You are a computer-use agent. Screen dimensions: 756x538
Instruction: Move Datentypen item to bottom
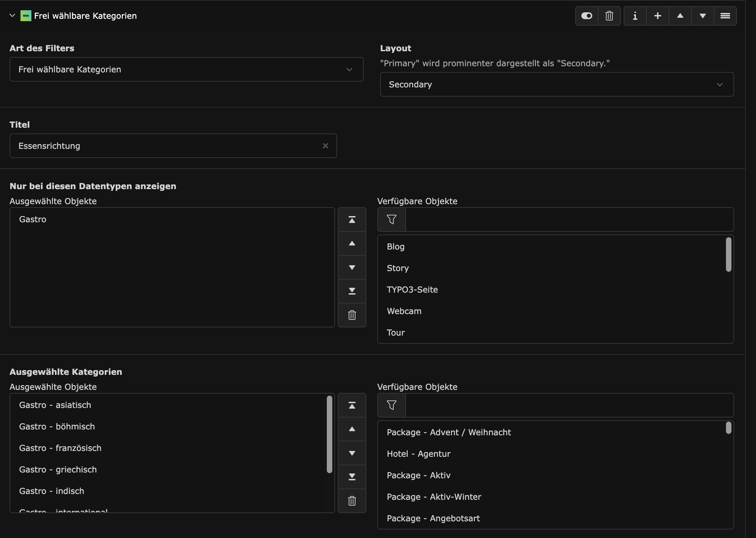(352, 291)
